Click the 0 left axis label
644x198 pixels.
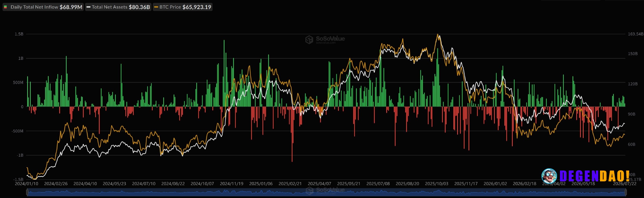tap(22, 107)
